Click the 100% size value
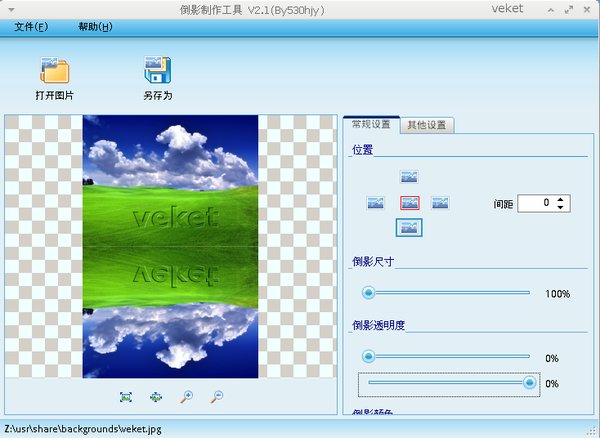The width and height of the screenshot is (600, 438). pos(558,294)
